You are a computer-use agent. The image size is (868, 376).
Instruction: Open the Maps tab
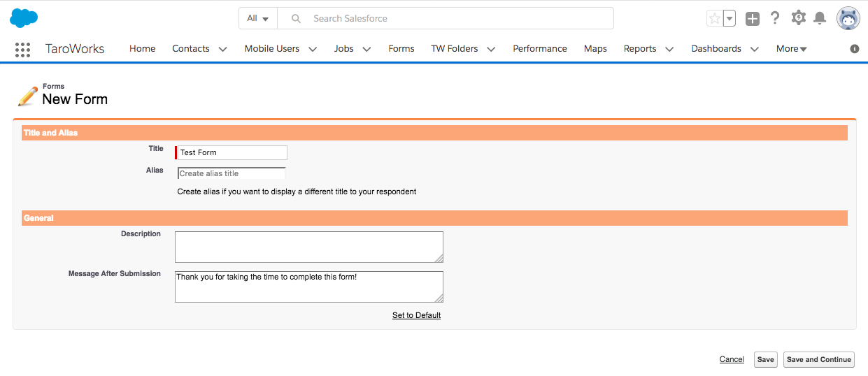[595, 49]
